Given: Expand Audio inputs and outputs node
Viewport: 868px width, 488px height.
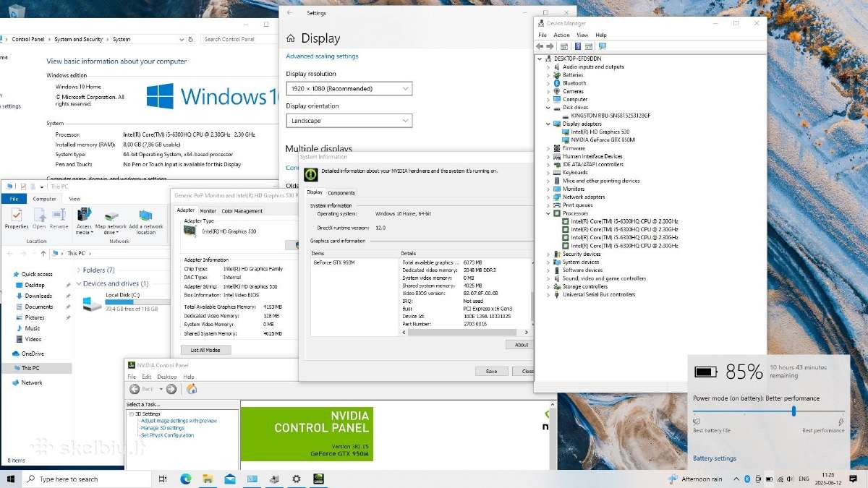Looking at the screenshot, I should point(548,67).
